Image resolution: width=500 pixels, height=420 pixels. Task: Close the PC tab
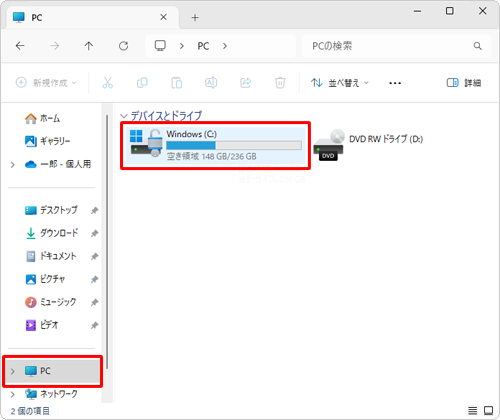[x=163, y=17]
